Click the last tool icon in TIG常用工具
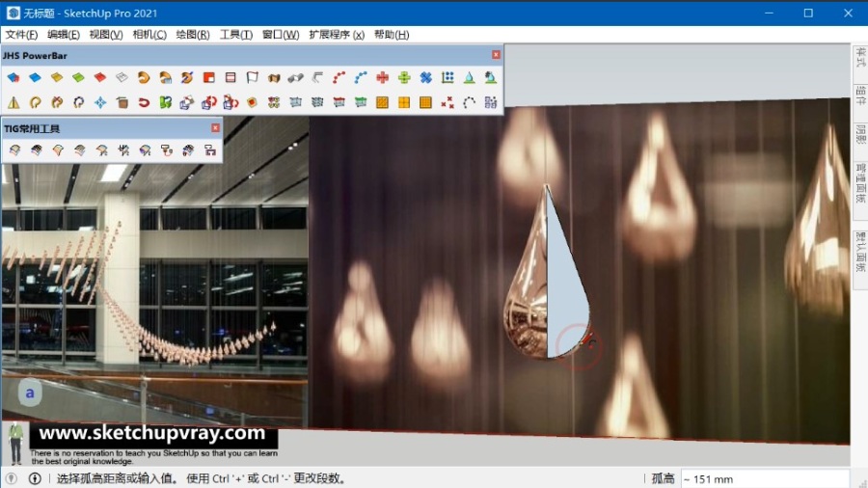Image resolution: width=868 pixels, height=488 pixels. click(210, 149)
